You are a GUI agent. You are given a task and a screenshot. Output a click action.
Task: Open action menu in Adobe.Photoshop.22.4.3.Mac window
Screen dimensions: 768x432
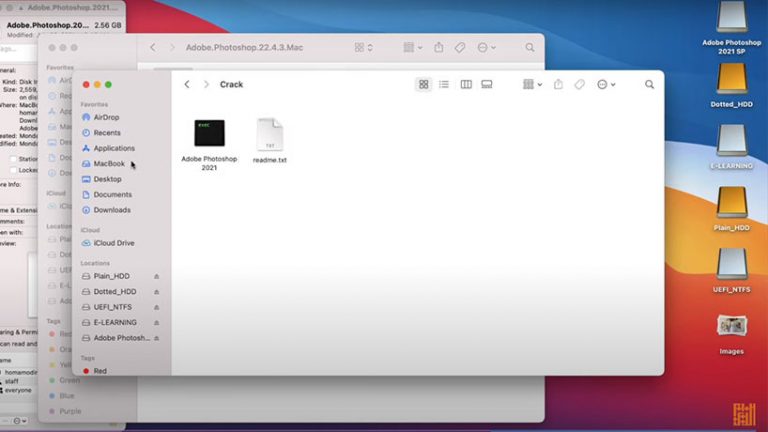[x=486, y=48]
